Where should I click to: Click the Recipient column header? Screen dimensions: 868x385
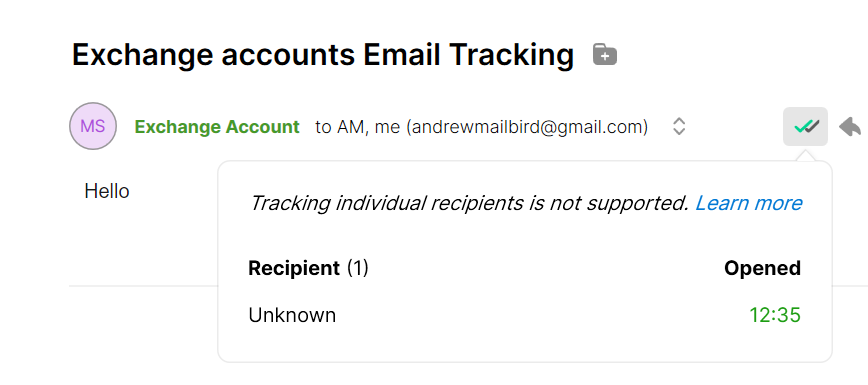point(294,268)
